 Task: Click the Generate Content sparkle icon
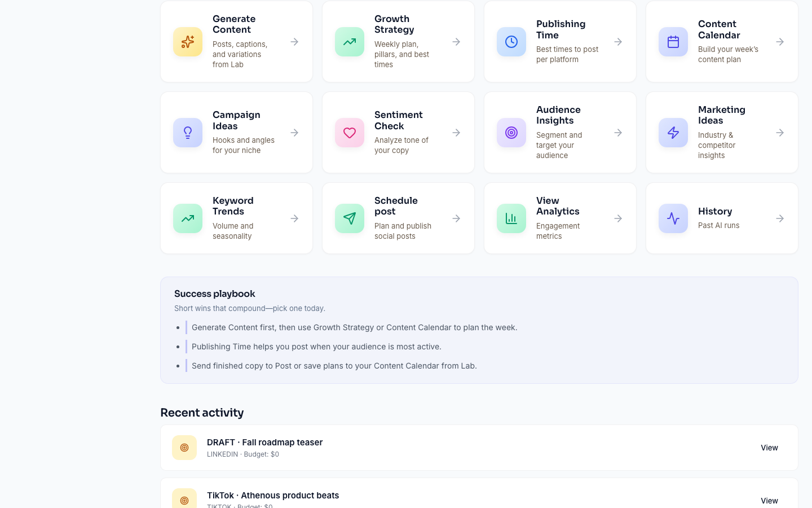pos(188,42)
